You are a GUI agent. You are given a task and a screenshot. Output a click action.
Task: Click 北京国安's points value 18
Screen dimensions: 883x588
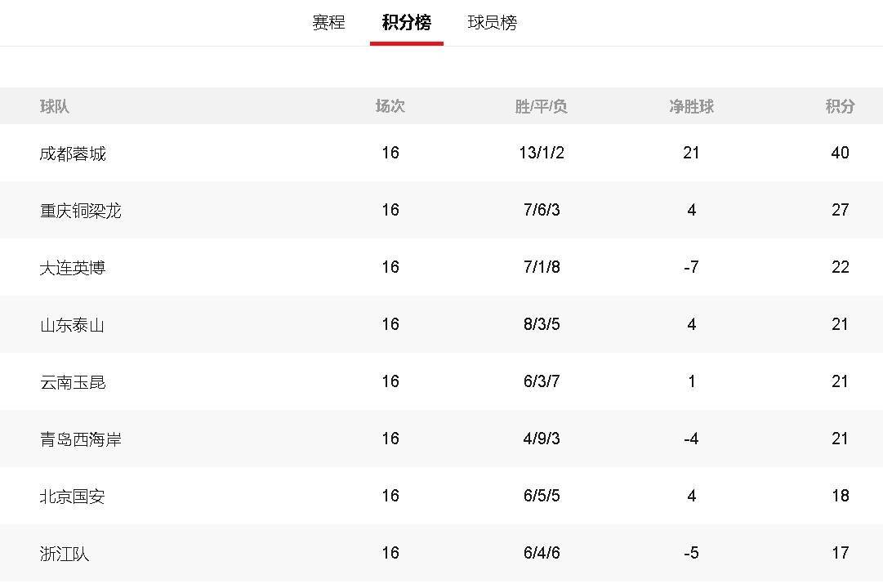click(841, 496)
